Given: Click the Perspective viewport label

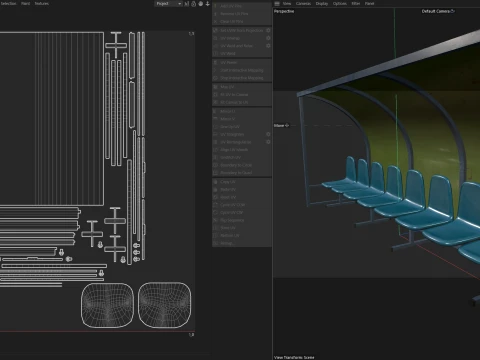Looking at the screenshot, I should [x=284, y=11].
